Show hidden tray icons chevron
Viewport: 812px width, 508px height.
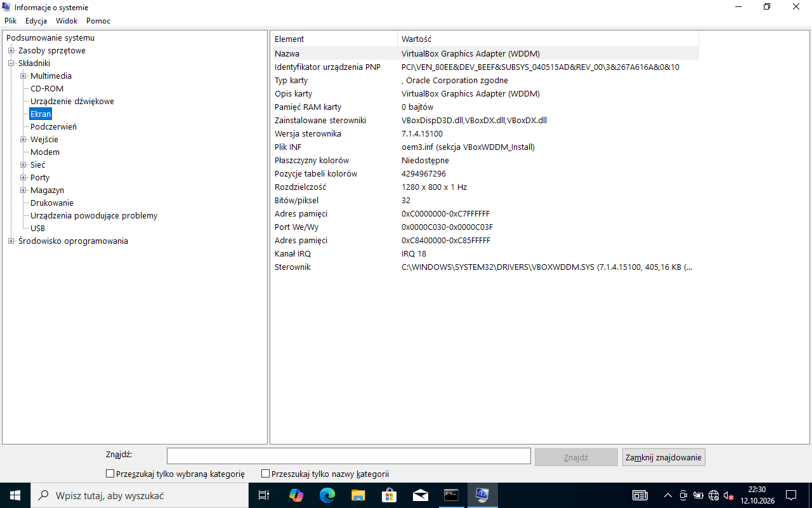667,495
